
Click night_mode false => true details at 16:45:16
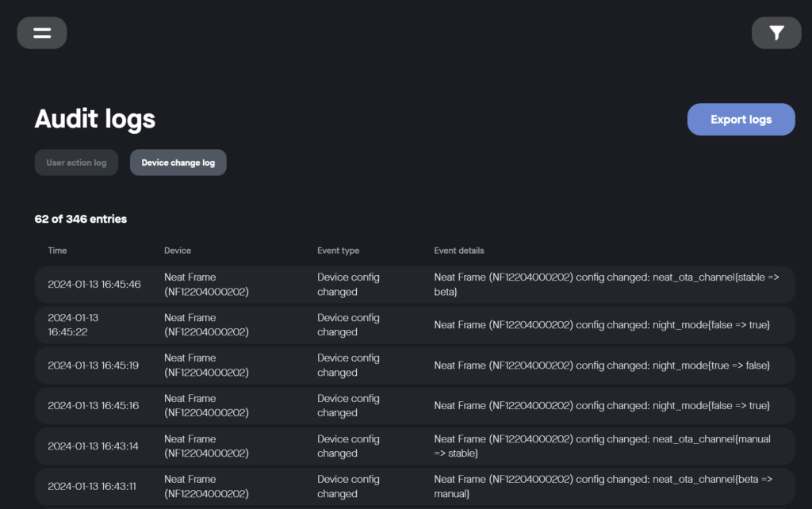click(602, 406)
